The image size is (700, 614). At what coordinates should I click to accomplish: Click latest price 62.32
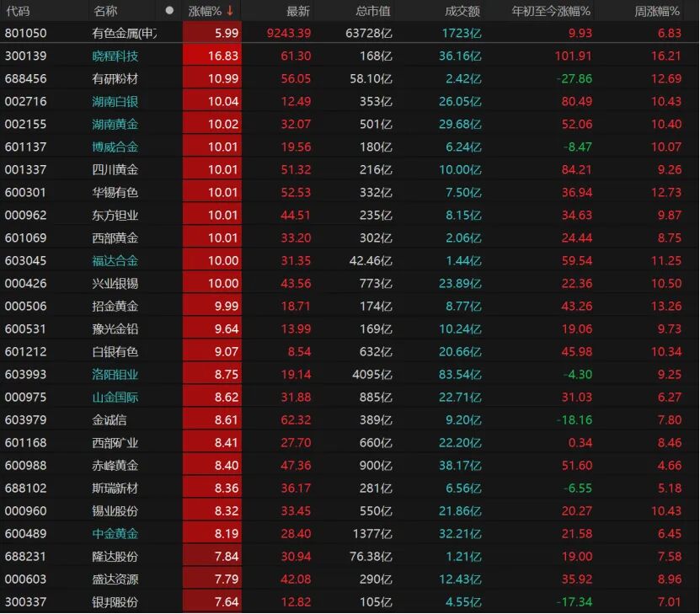point(296,420)
